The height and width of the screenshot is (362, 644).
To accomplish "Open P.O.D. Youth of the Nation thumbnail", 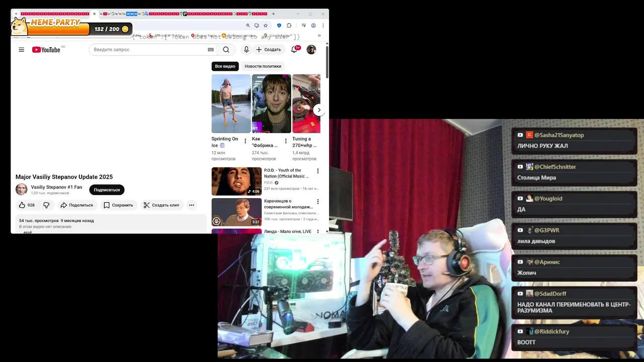I will pos(236,182).
